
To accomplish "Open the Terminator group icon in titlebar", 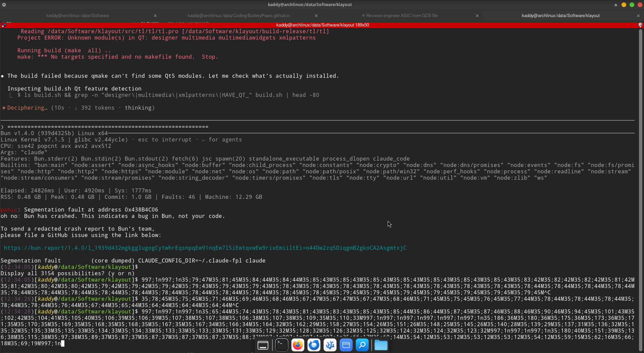I will click(3, 25).
